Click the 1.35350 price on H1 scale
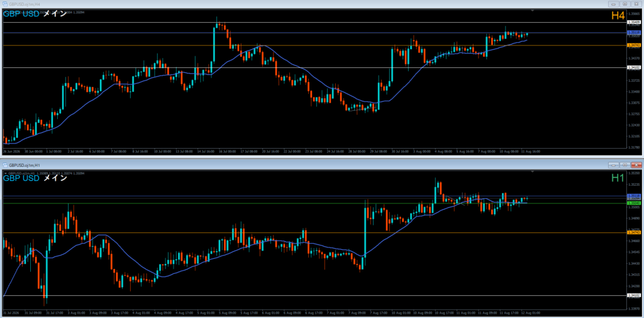Screen dimensions: 644x318 633,174
